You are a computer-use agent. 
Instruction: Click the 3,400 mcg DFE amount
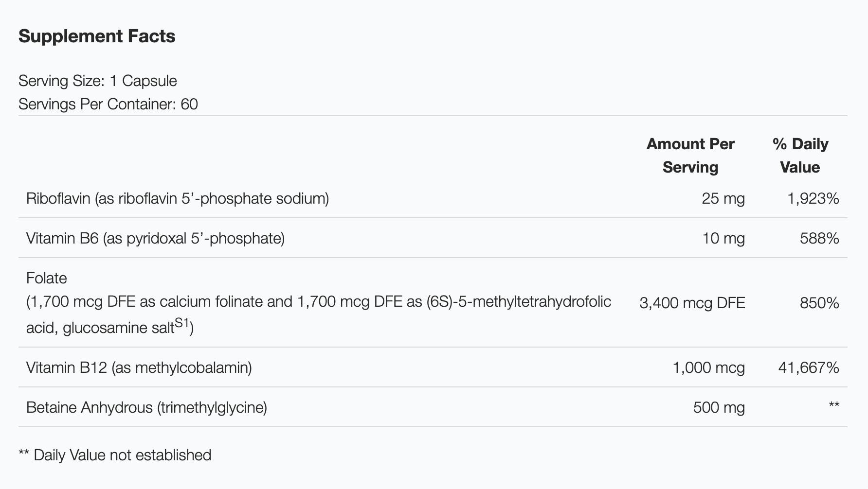pos(692,303)
